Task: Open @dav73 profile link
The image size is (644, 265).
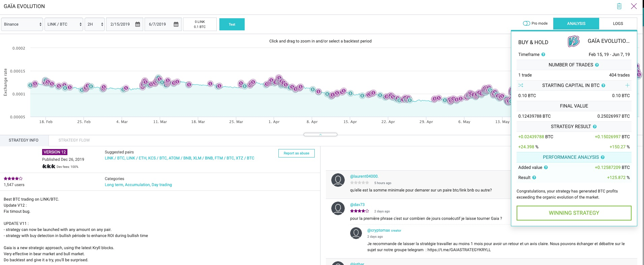Action: pos(357,205)
